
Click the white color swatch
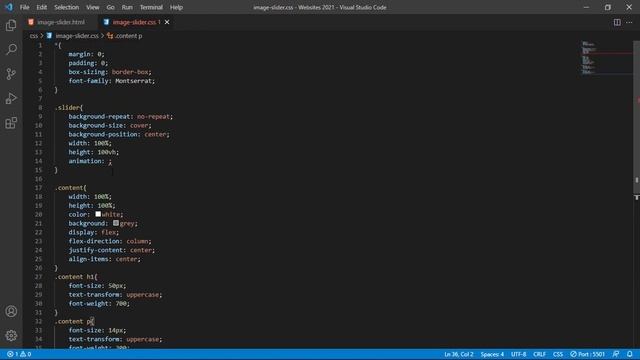tap(98, 214)
